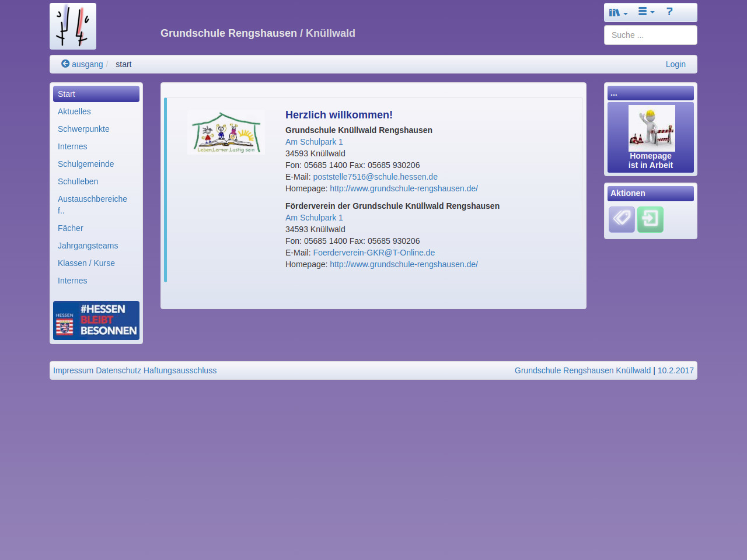Screen dimensions: 747x560
Task: Email poststelle7516@schule.hessen.de
Action: [375, 177]
